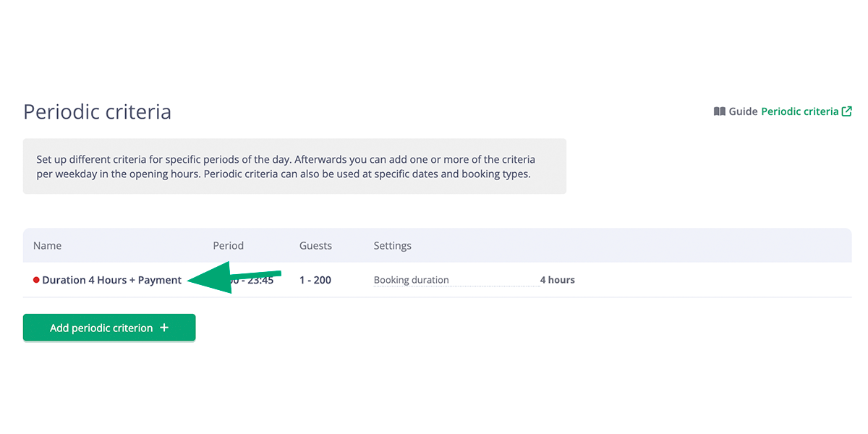Click the Guide label in the top right

coord(742,111)
